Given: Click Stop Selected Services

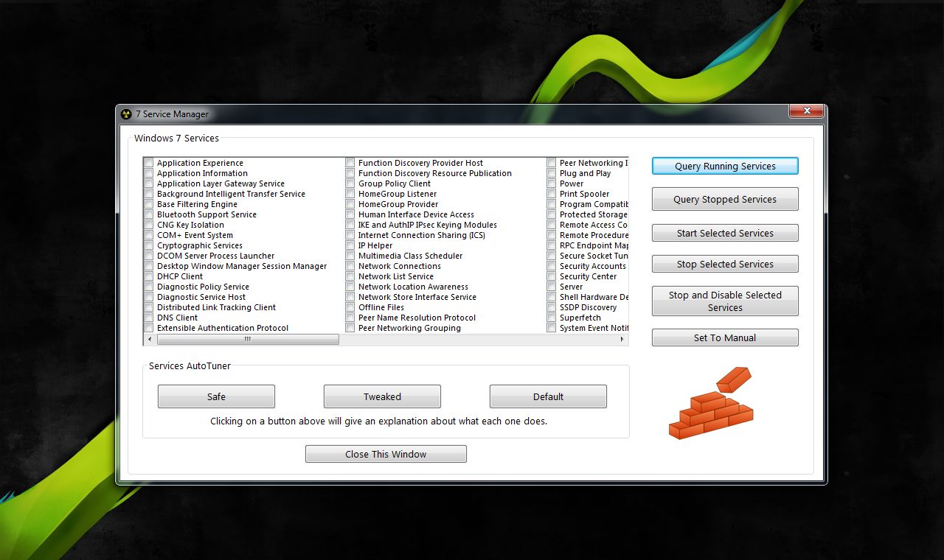Looking at the screenshot, I should click(x=725, y=264).
